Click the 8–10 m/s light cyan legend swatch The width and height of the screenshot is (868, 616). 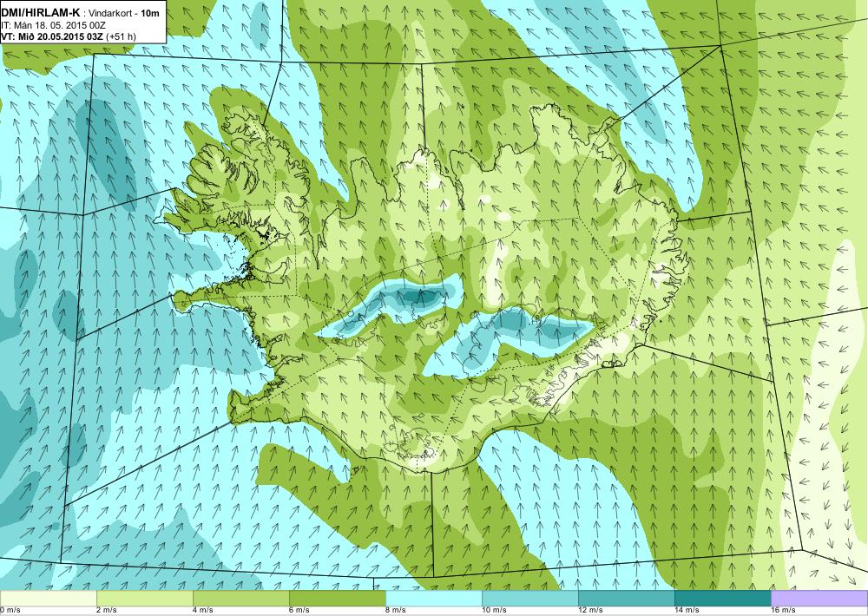434,599
